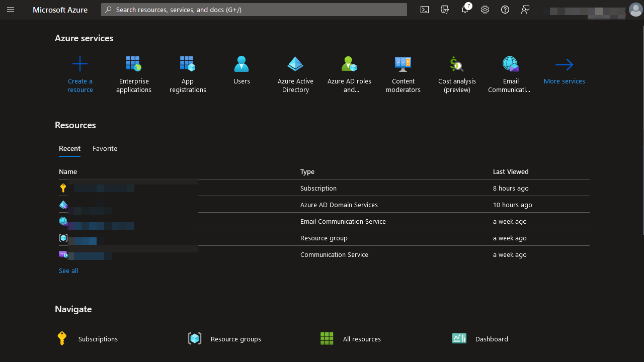Open Azure Active Directory icon
The image size is (644, 362).
click(x=295, y=64)
